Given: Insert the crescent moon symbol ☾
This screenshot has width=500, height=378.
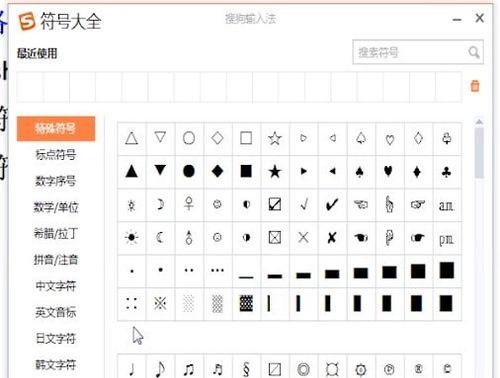Looking at the screenshot, I should pos(160,238).
